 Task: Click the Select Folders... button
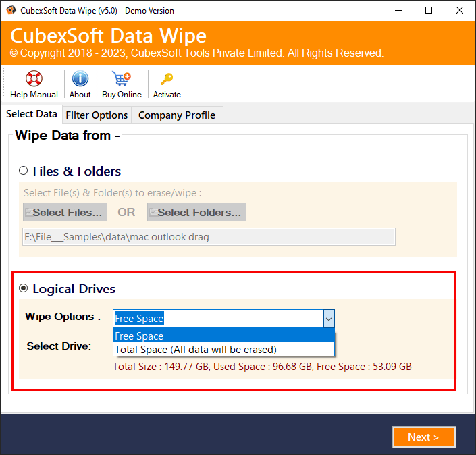[196, 212]
